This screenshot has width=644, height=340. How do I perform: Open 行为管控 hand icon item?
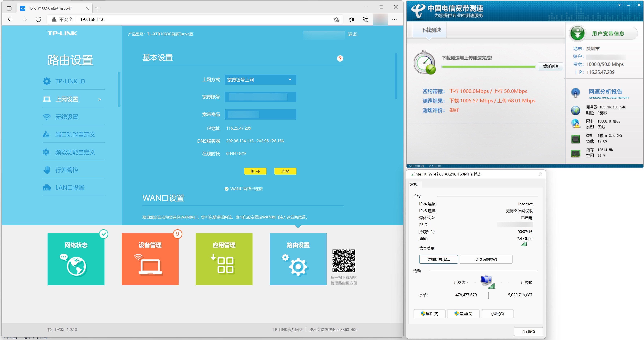[x=67, y=170]
